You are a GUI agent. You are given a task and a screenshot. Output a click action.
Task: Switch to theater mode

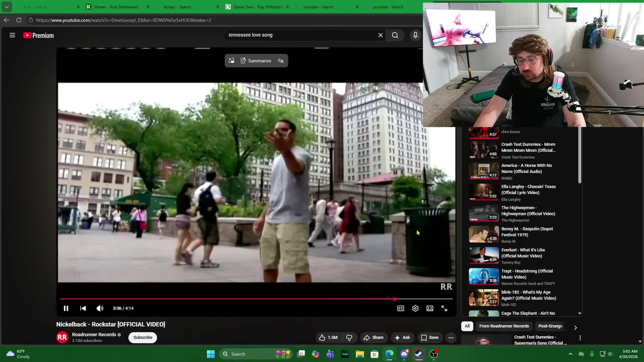coord(430,308)
